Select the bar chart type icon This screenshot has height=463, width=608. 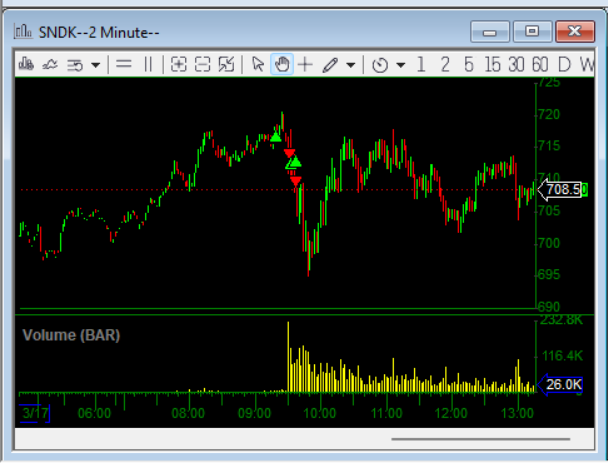[x=26, y=64]
